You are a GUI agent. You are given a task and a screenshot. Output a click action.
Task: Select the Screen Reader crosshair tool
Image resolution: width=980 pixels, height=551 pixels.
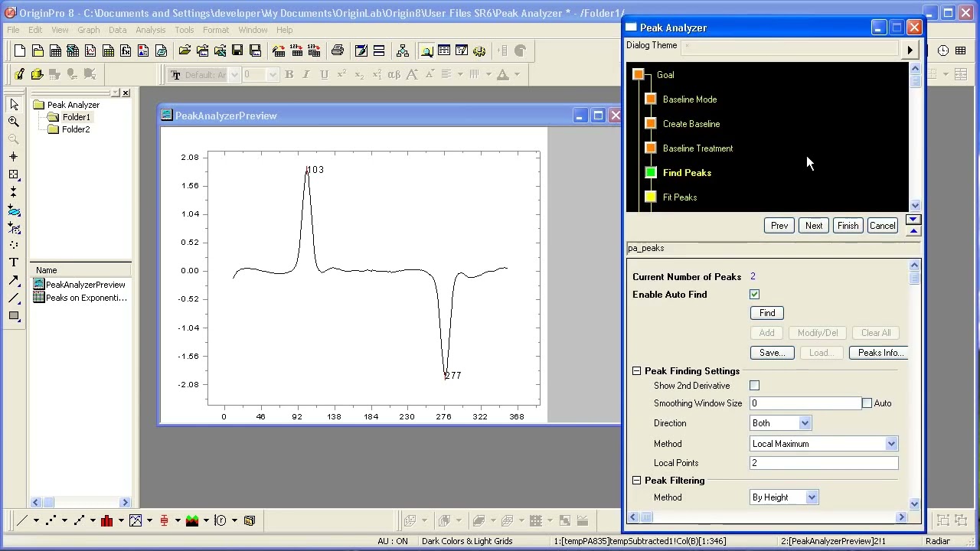tap(14, 157)
